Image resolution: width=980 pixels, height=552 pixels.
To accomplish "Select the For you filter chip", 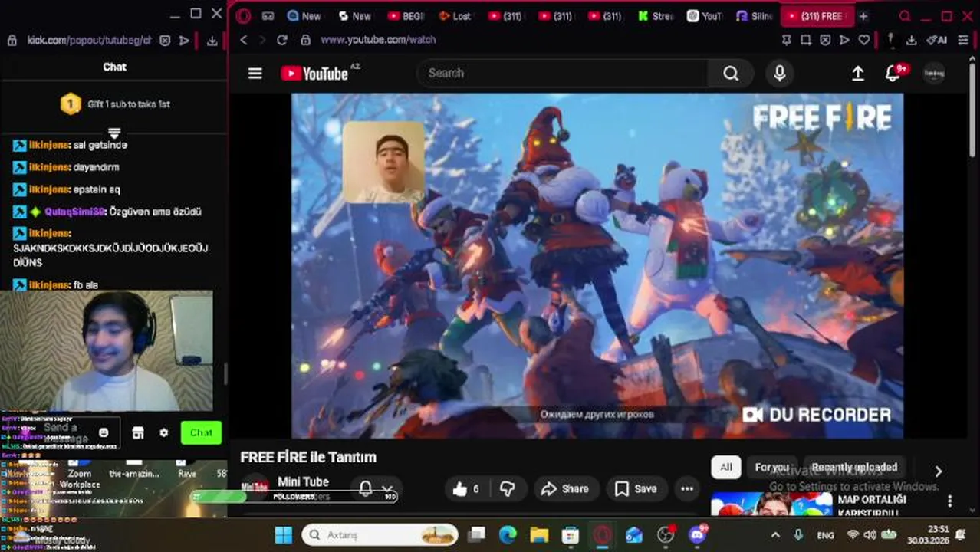I will [771, 467].
